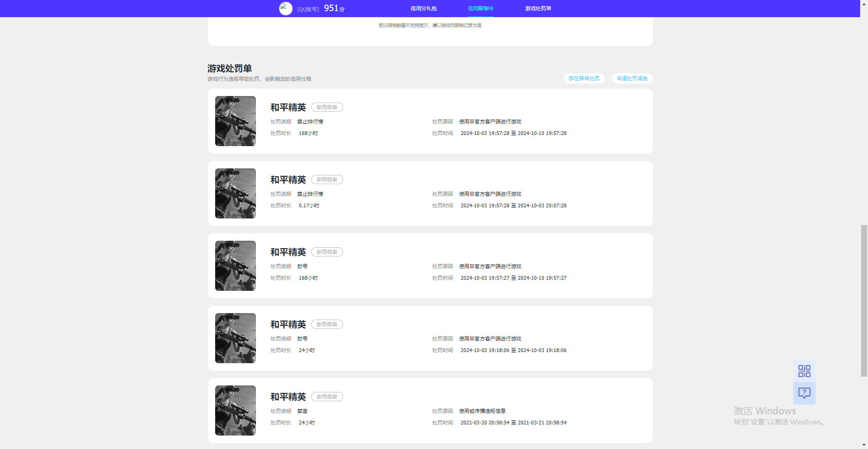Click the page vertical scrollbar thumb
Viewport: 868px width, 449px height.
click(864, 301)
